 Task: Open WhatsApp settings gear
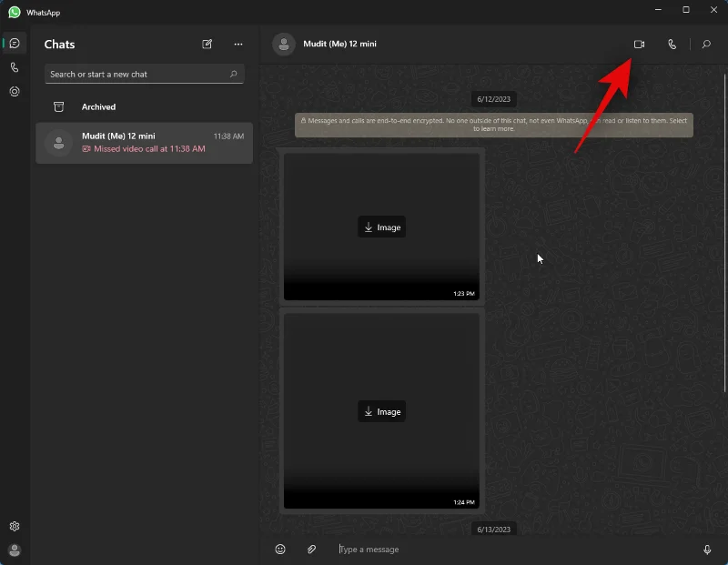click(15, 526)
